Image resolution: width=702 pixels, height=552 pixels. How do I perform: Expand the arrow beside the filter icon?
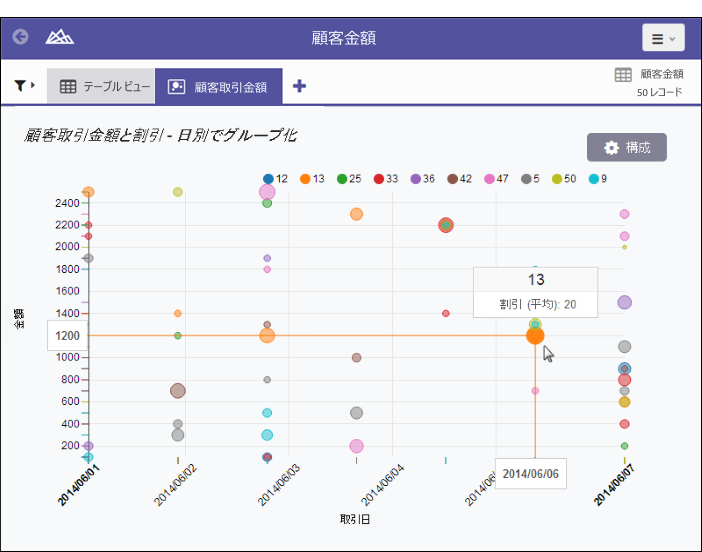tap(34, 86)
